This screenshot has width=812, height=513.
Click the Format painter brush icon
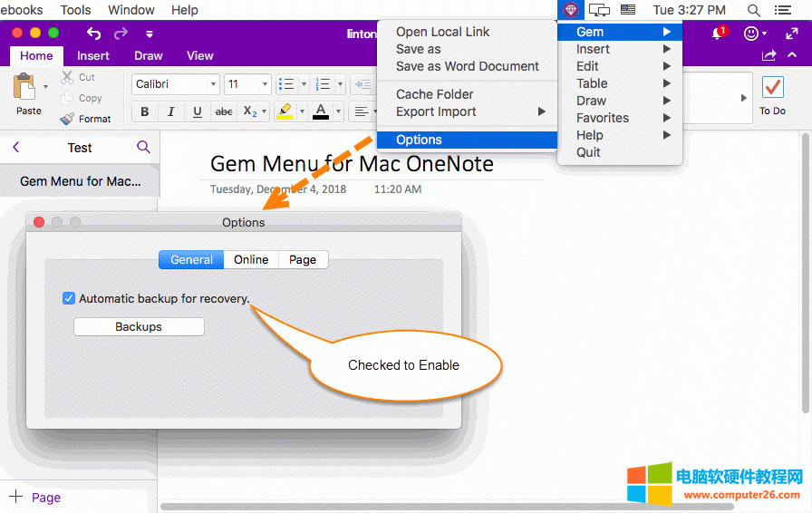(67, 119)
